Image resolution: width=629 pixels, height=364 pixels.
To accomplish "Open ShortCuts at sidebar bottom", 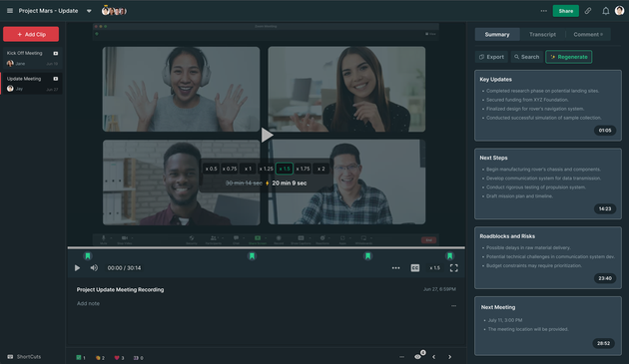I will (24, 356).
